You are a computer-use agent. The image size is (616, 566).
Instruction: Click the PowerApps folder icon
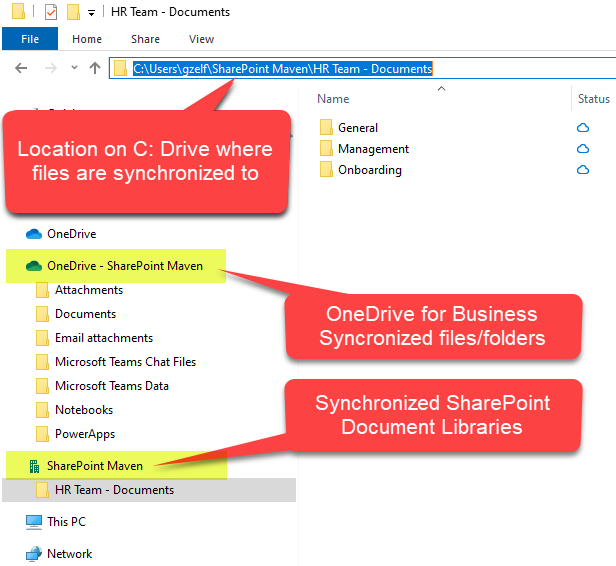(x=42, y=434)
